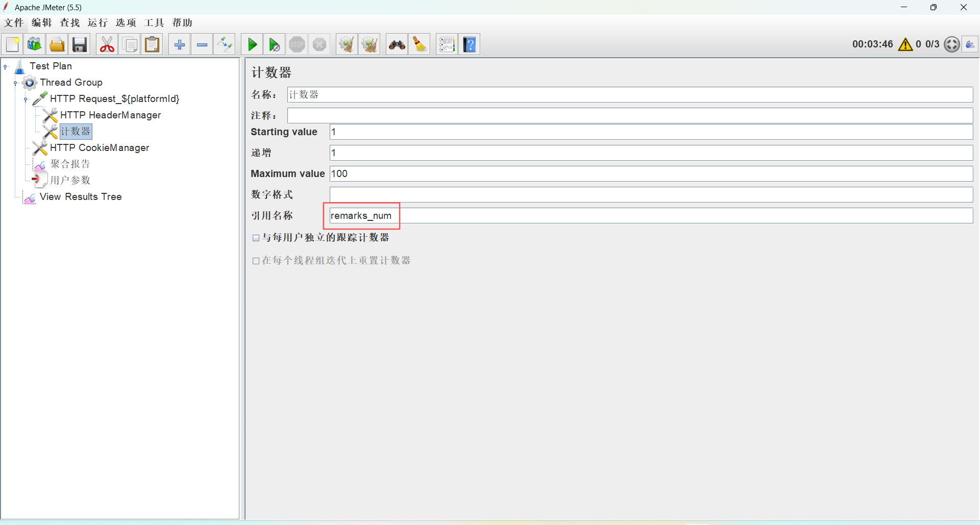Click the Shutdown threads icon
Image resolution: width=980 pixels, height=525 pixels.
pyautogui.click(x=320, y=44)
